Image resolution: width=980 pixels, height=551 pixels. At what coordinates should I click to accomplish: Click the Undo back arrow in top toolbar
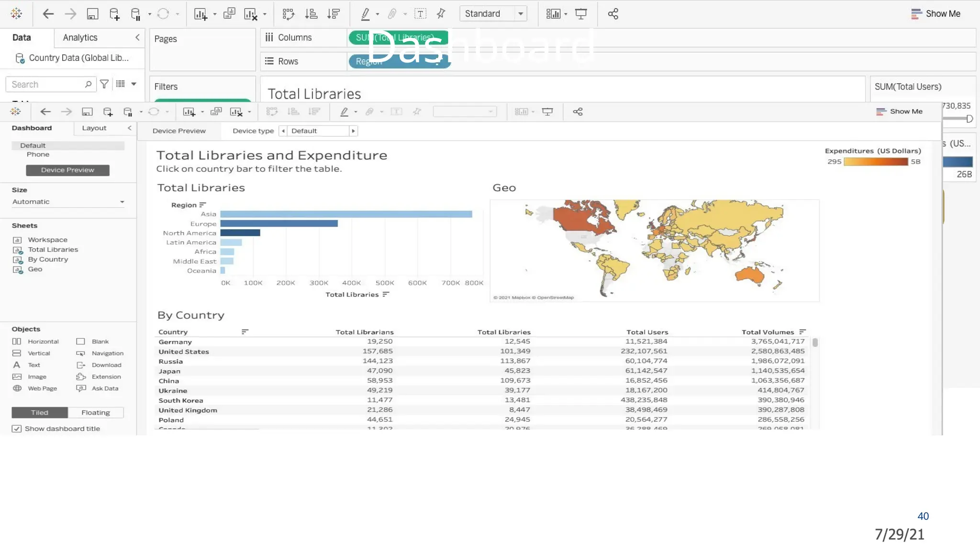[x=48, y=14]
